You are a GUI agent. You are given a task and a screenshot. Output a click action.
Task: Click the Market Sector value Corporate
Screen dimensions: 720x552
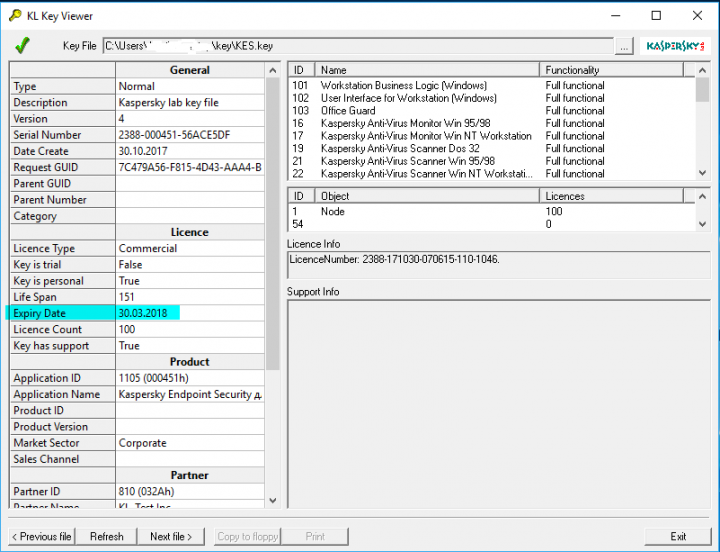tap(190, 443)
